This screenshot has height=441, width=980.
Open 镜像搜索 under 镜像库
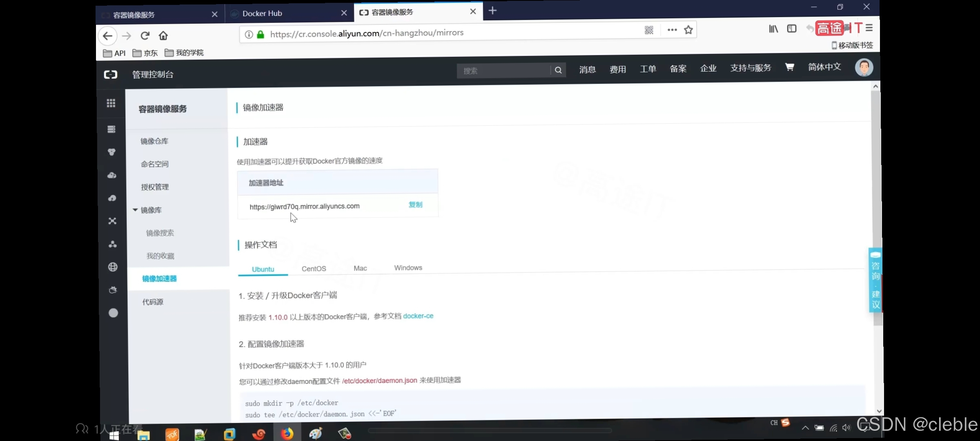point(160,233)
